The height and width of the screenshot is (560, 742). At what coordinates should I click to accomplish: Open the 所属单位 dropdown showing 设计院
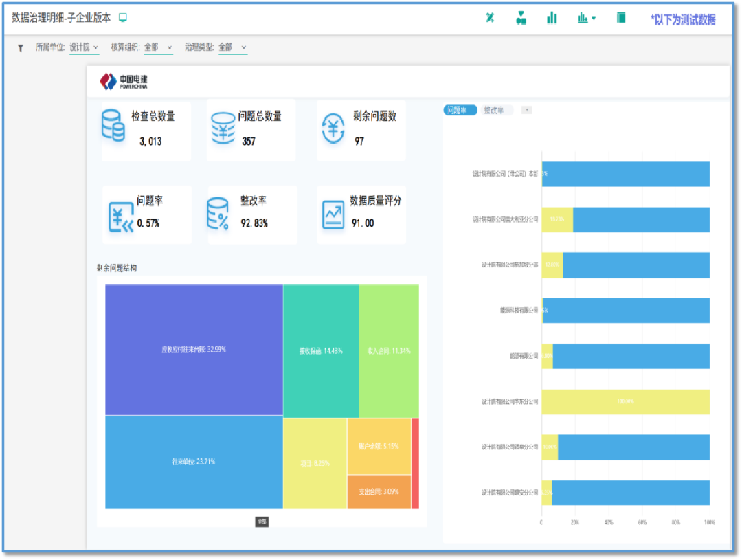[x=84, y=47]
